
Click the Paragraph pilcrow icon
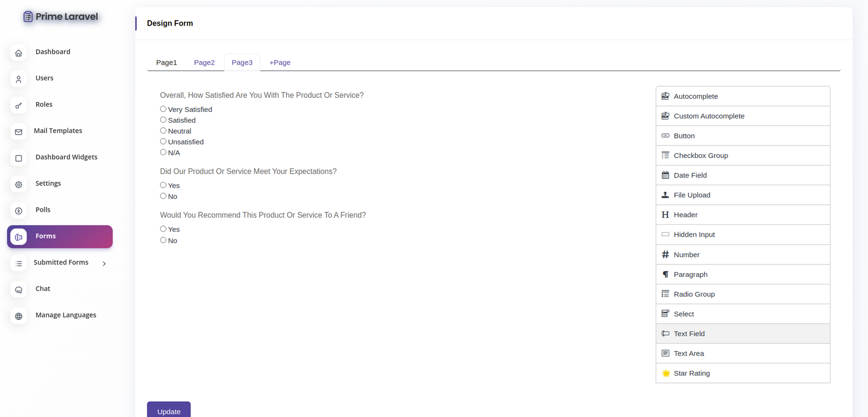point(665,275)
